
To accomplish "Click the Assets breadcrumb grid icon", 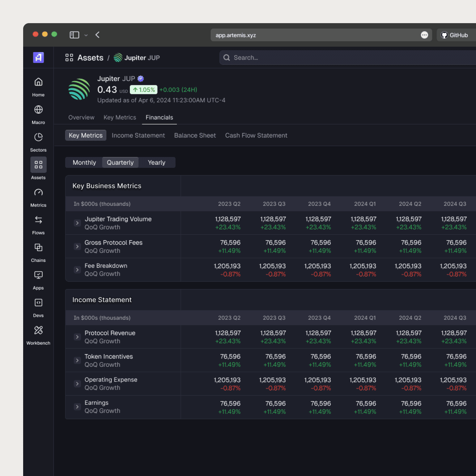I will click(x=69, y=58).
